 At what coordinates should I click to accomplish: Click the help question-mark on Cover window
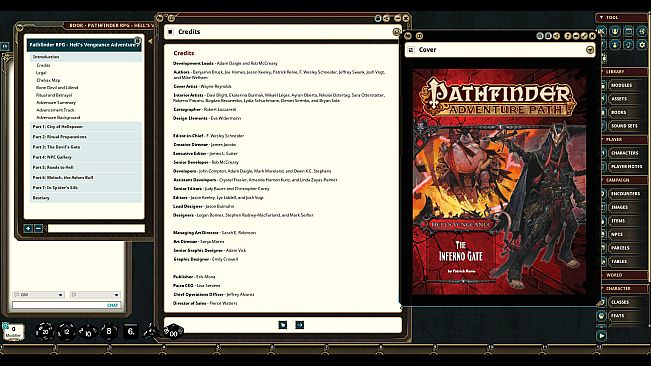point(568,36)
